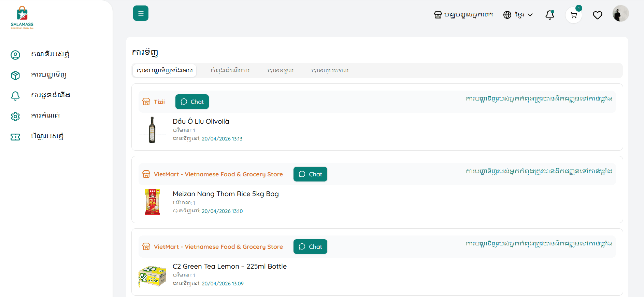This screenshot has height=297, width=644.
Task: Open the shopping cart icon
Action: pyautogui.click(x=573, y=15)
